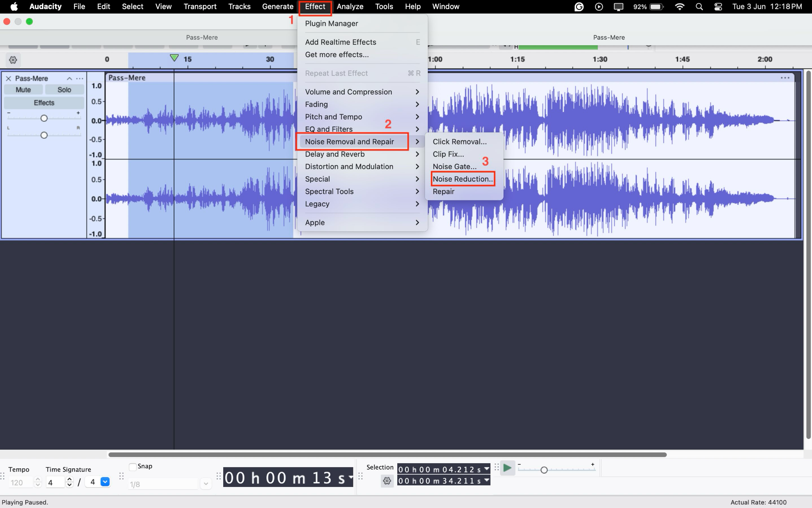Open the Analyze menu
This screenshot has height=508, width=812.
(350, 6)
